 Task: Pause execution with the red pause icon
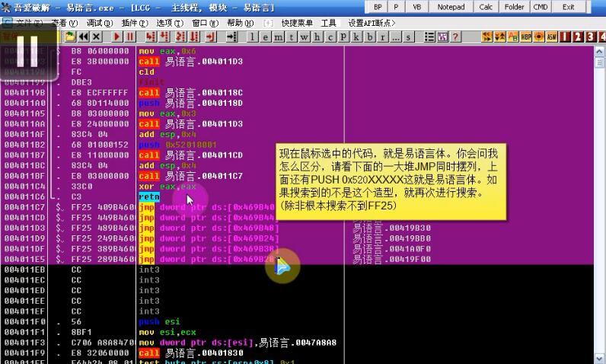click(130, 37)
